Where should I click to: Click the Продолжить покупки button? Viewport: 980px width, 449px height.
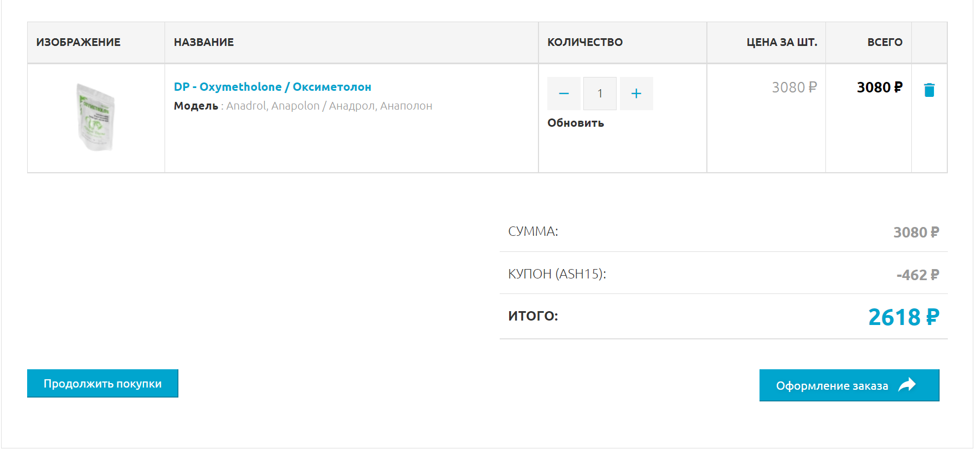tap(102, 383)
